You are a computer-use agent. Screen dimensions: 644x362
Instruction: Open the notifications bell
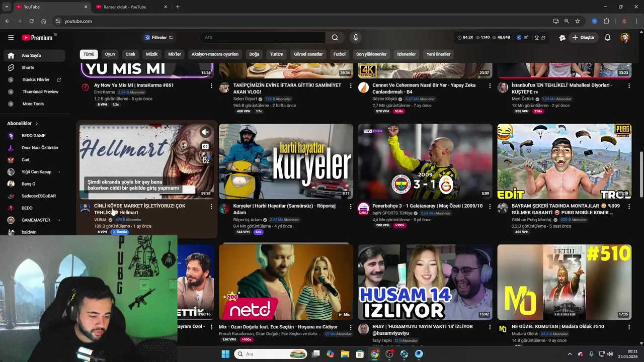(608, 37)
